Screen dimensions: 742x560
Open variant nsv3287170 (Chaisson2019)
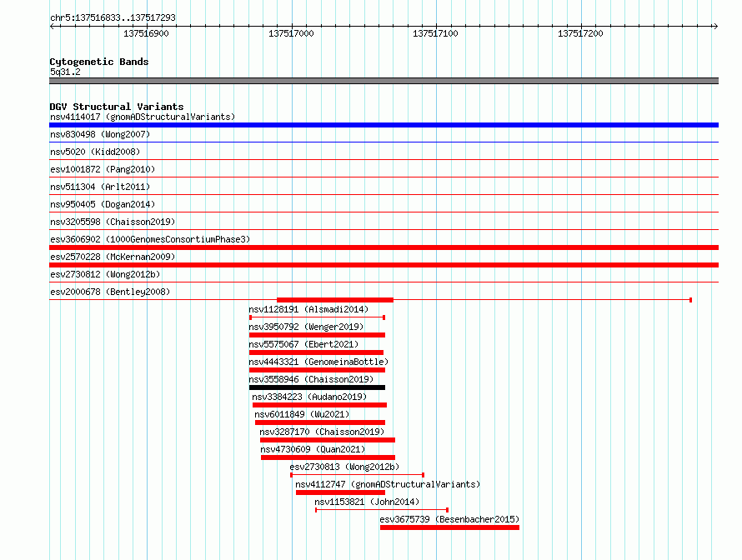pos(322,432)
